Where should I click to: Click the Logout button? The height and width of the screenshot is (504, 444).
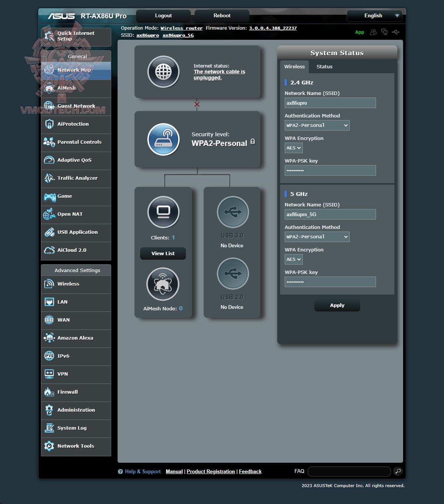coord(163,16)
